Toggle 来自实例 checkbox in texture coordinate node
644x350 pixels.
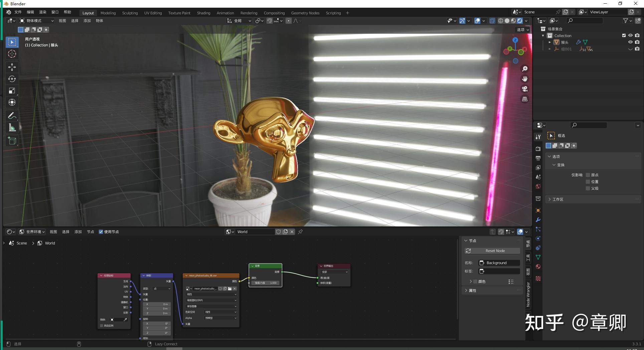[x=102, y=326]
